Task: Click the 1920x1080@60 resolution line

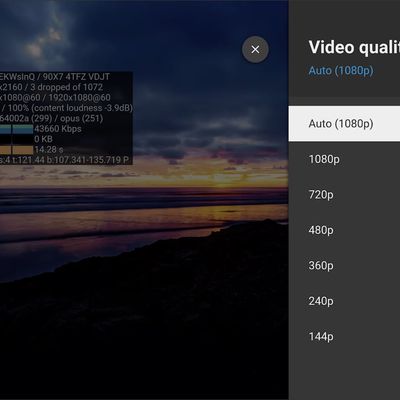Action: 55,98
